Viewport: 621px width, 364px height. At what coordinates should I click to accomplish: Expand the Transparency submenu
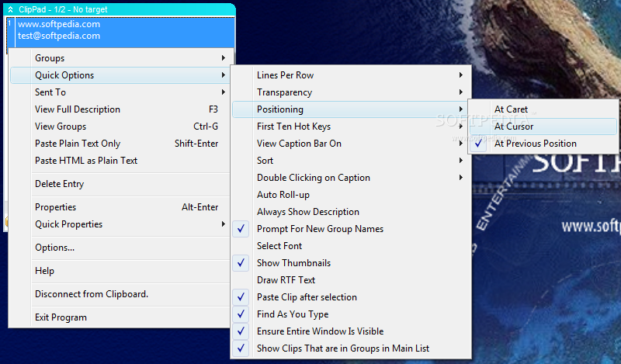click(350, 92)
